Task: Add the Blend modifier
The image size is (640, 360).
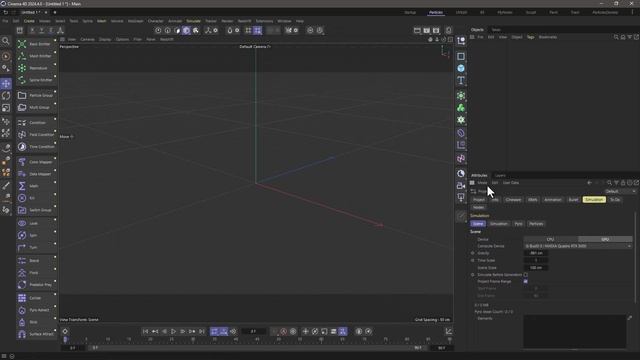Action: pos(36,260)
